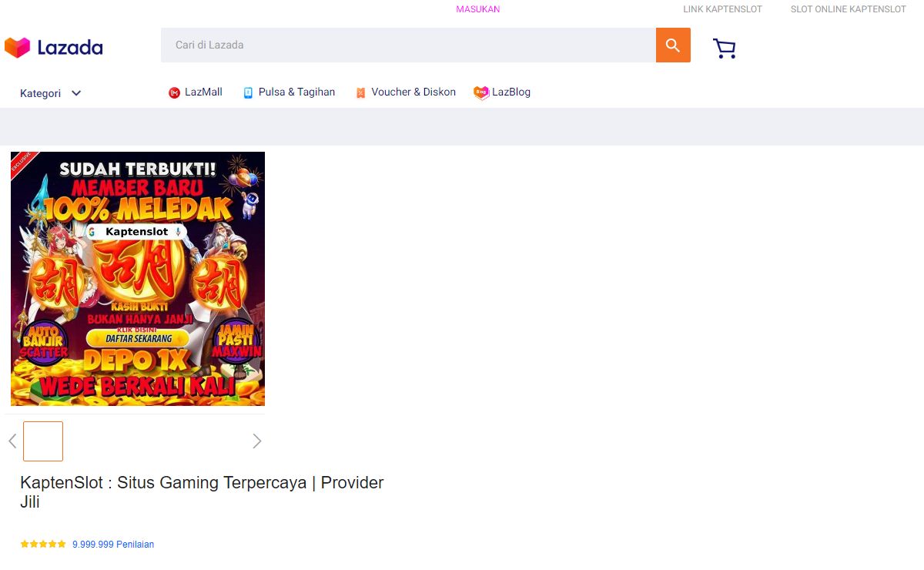Open the LazBlog menu item
924x570 pixels.
[502, 92]
